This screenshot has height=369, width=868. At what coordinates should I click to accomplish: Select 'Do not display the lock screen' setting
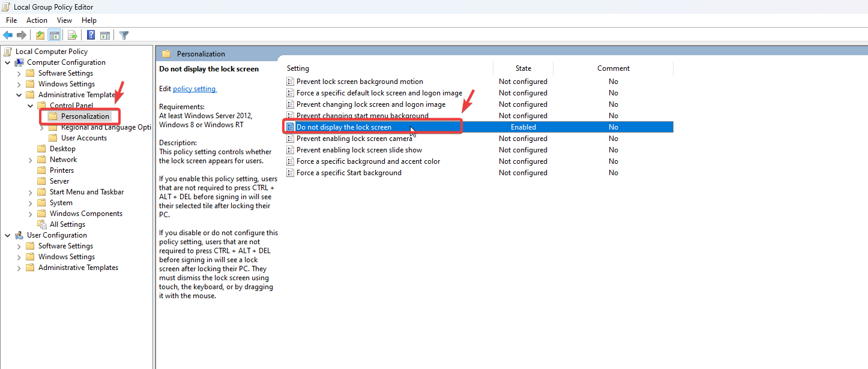pos(343,127)
